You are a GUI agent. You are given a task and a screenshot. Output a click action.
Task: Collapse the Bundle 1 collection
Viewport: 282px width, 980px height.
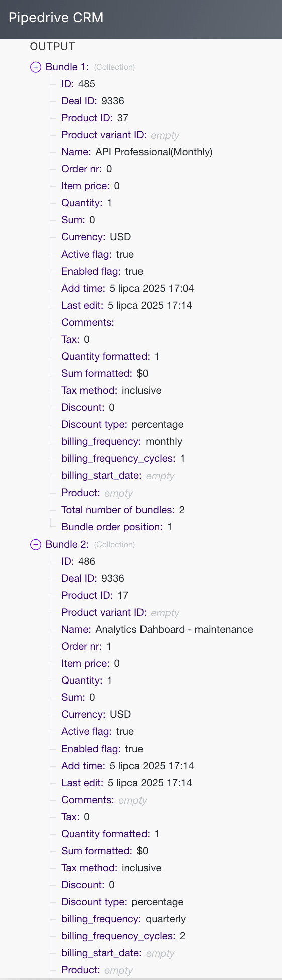point(36,67)
